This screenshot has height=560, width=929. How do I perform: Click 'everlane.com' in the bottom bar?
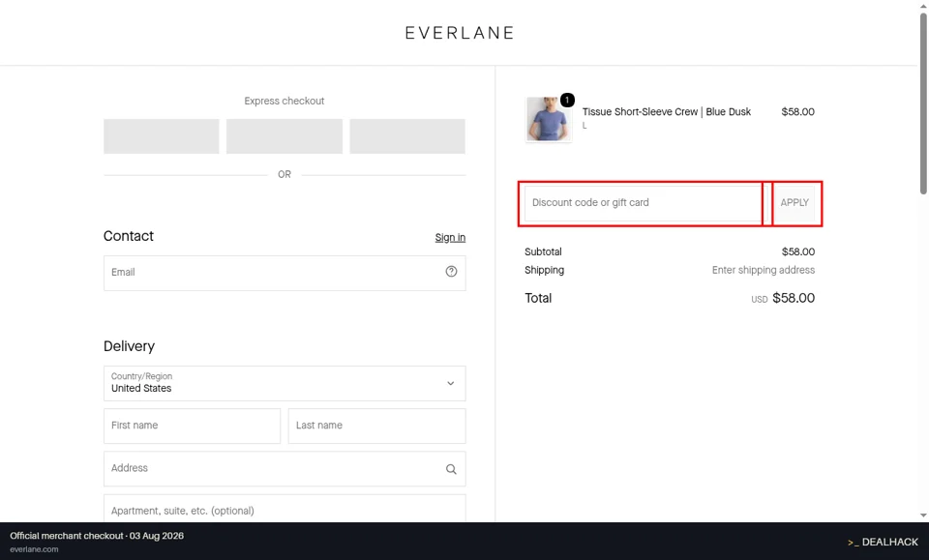35,549
